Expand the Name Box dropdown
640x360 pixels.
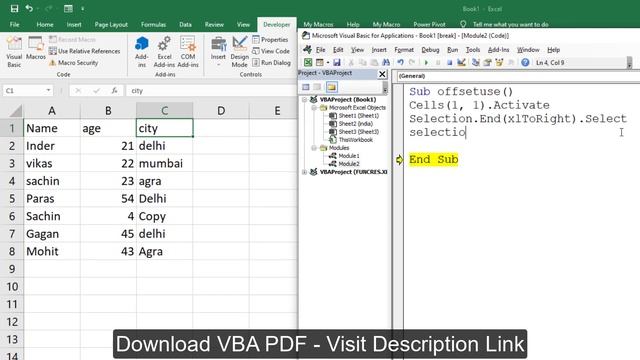point(48,91)
